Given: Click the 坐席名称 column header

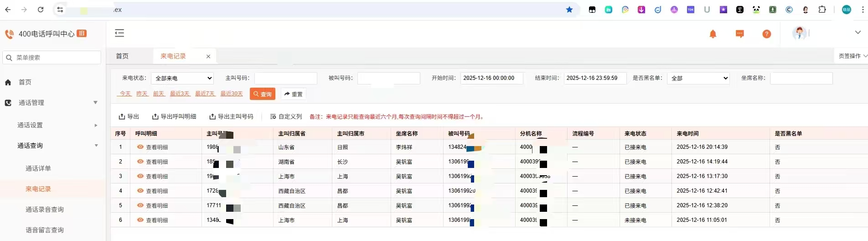Looking at the screenshot, I should tap(407, 133).
